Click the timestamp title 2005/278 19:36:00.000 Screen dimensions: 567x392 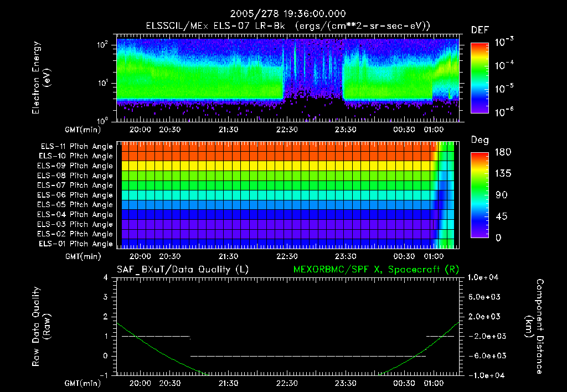coord(288,14)
